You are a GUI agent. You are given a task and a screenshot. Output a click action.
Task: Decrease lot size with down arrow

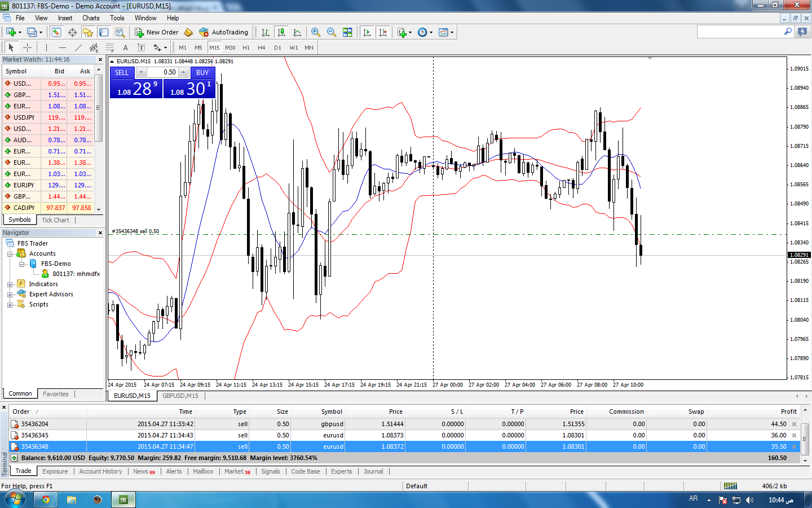click(141, 72)
